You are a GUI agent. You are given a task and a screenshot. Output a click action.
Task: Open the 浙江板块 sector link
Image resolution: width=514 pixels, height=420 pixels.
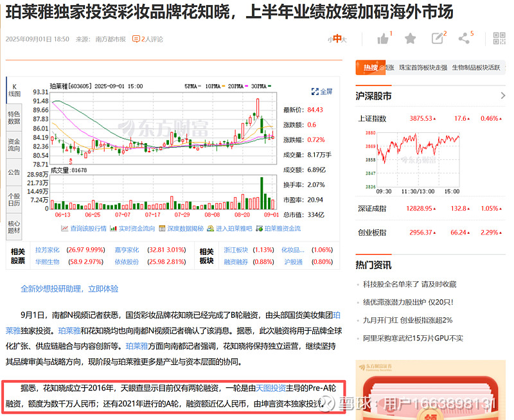coord(236,250)
